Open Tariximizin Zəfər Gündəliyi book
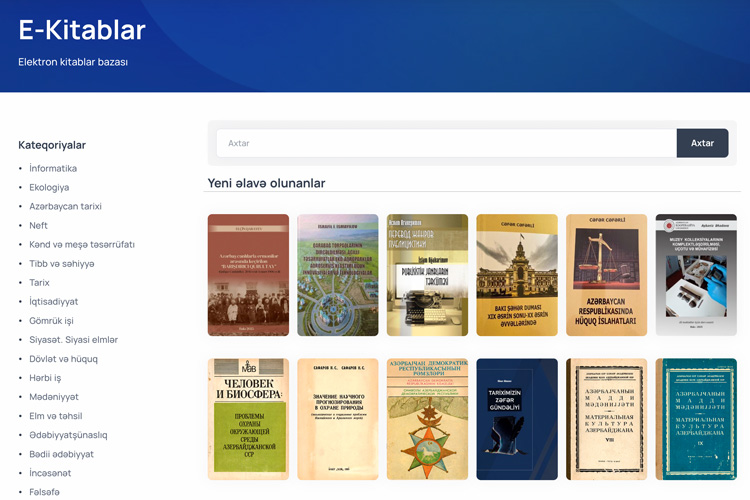 [517, 419]
